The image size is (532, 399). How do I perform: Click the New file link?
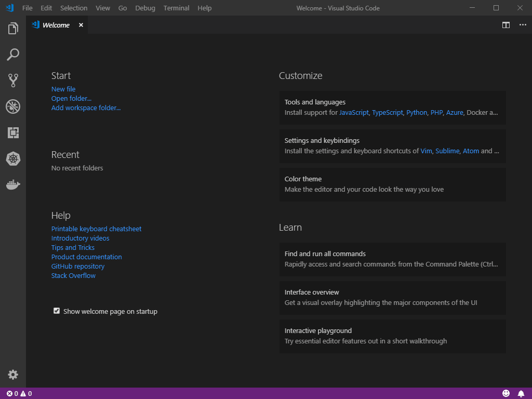[x=63, y=89]
